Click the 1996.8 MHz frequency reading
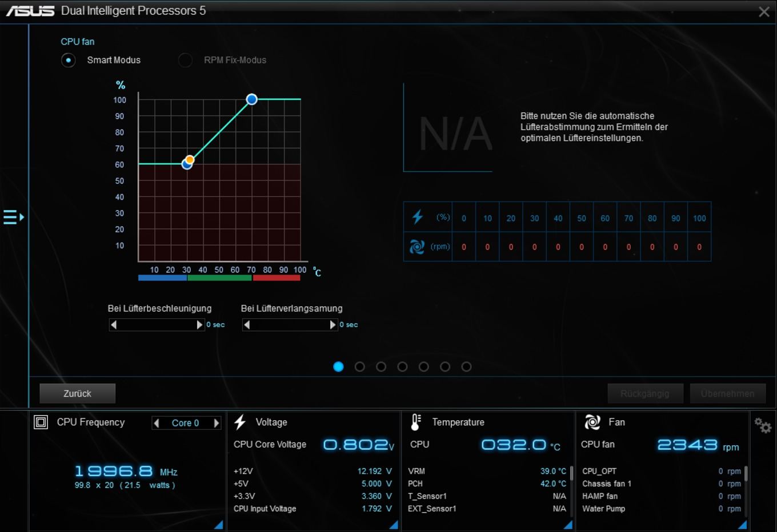 pyautogui.click(x=126, y=471)
